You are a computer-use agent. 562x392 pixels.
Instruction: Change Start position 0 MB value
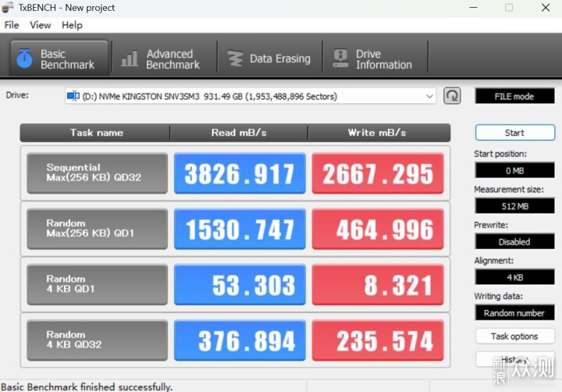pyautogui.click(x=514, y=170)
